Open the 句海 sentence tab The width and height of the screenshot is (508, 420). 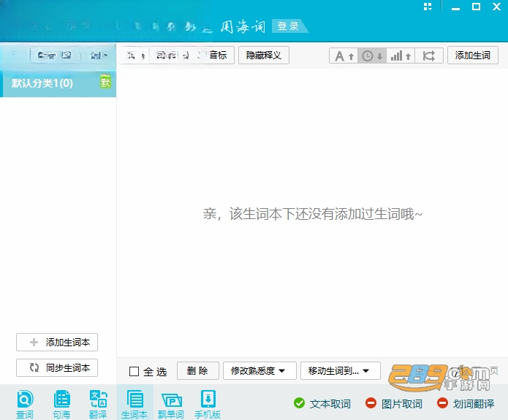point(61,404)
